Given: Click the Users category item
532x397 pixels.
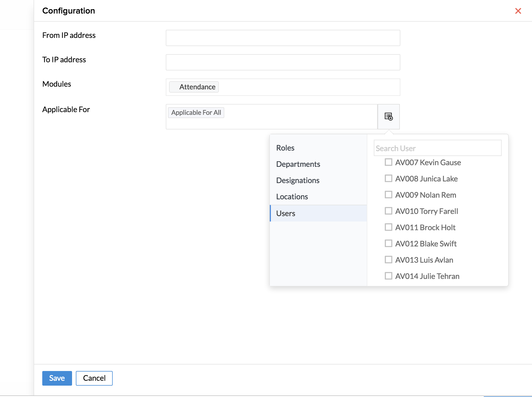Looking at the screenshot, I should click(x=286, y=213).
